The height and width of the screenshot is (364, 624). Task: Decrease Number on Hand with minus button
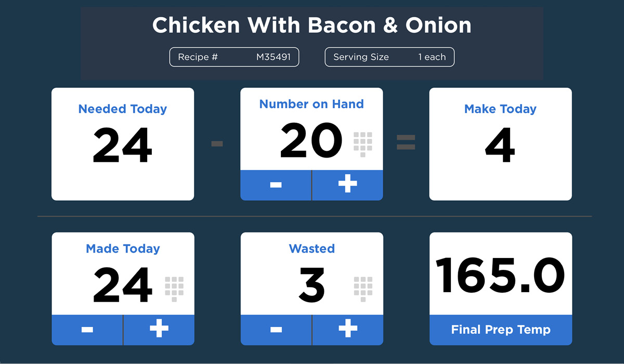click(276, 185)
